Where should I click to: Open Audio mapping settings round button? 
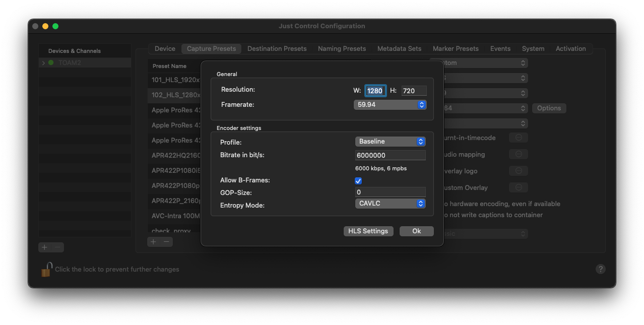point(519,154)
